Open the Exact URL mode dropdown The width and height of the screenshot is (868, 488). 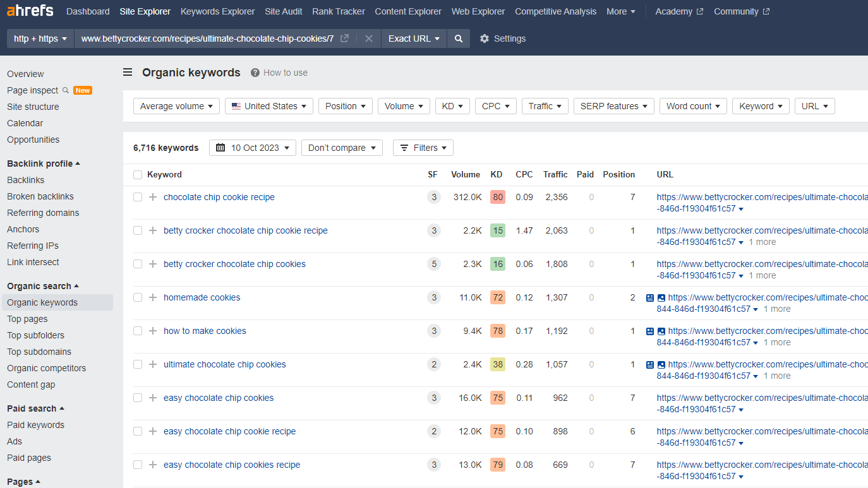pos(414,39)
